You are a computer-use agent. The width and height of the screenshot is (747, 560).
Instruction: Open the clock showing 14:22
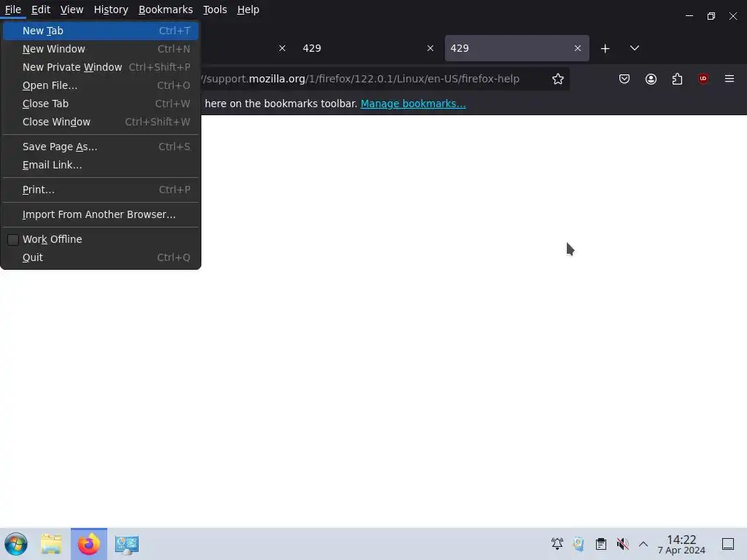tap(681, 544)
